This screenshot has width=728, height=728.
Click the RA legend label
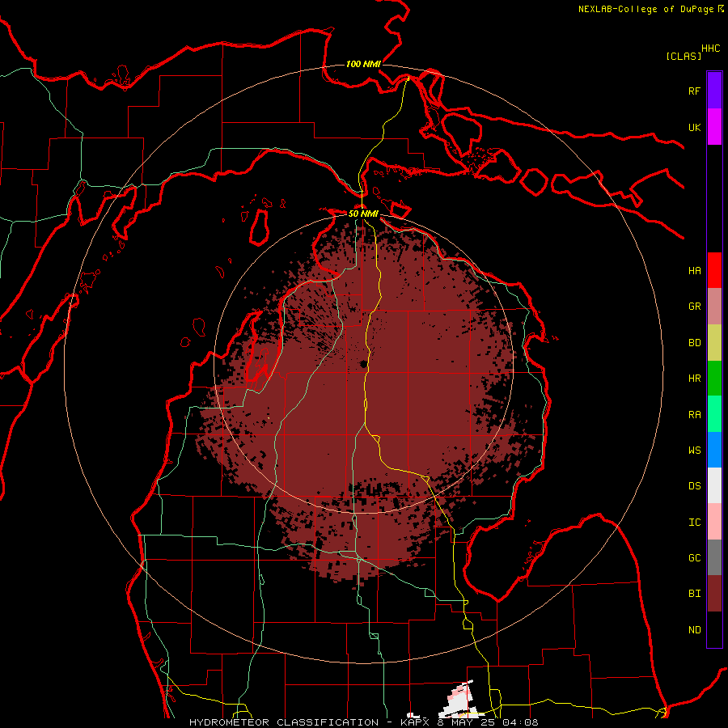[x=695, y=415]
